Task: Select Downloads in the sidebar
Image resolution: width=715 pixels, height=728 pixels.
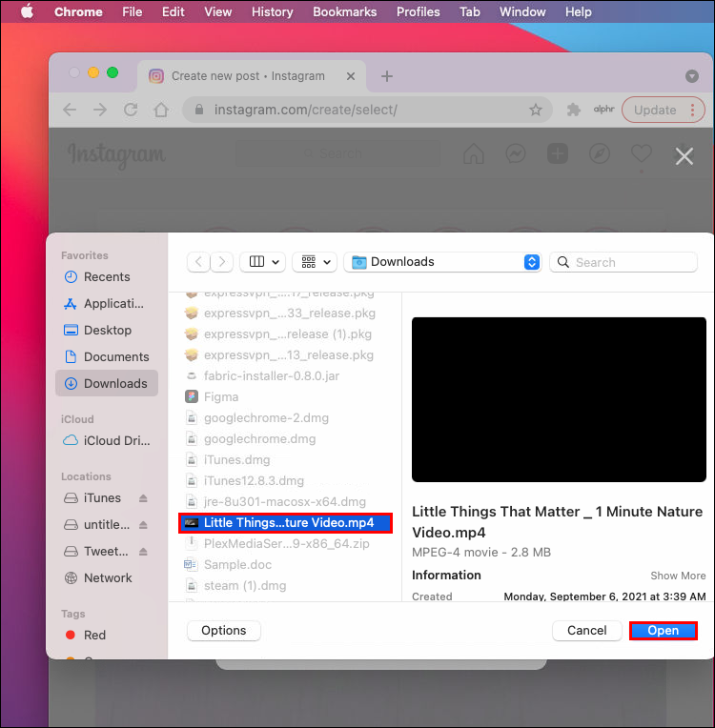Action: (x=107, y=383)
